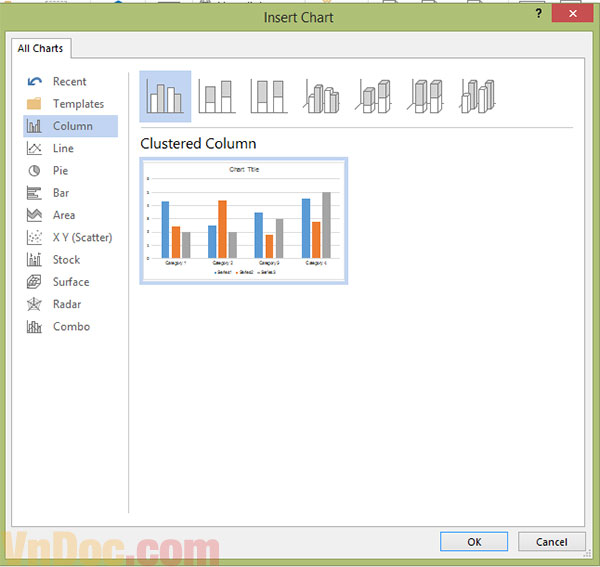Screen dimensions: 600x567
Task: Choose the Radar chart category
Action: pos(67,304)
